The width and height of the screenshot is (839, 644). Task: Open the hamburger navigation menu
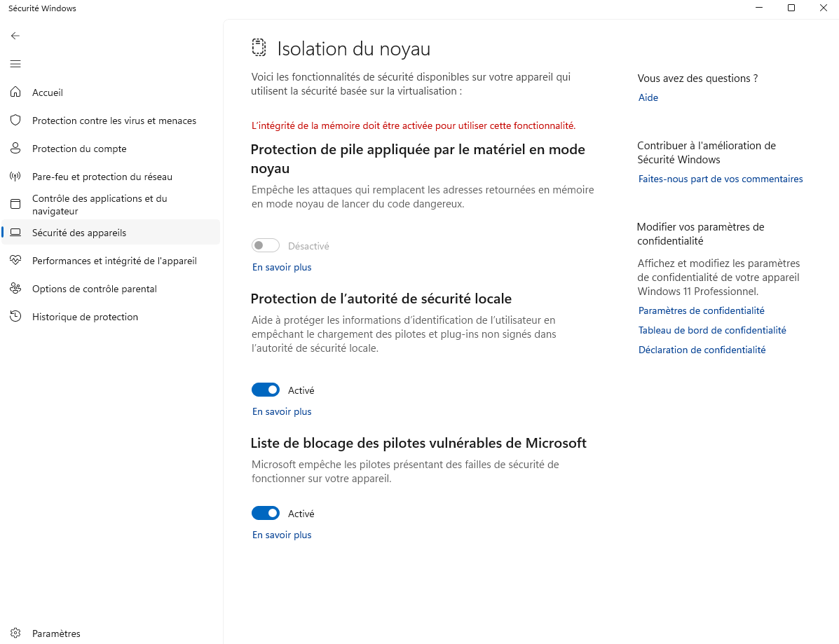pos(15,64)
